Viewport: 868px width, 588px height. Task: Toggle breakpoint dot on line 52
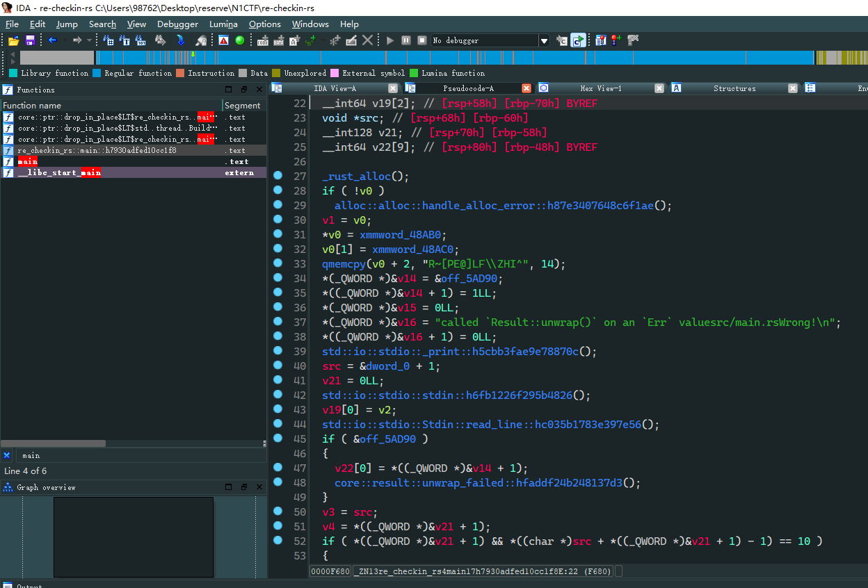[278, 540]
